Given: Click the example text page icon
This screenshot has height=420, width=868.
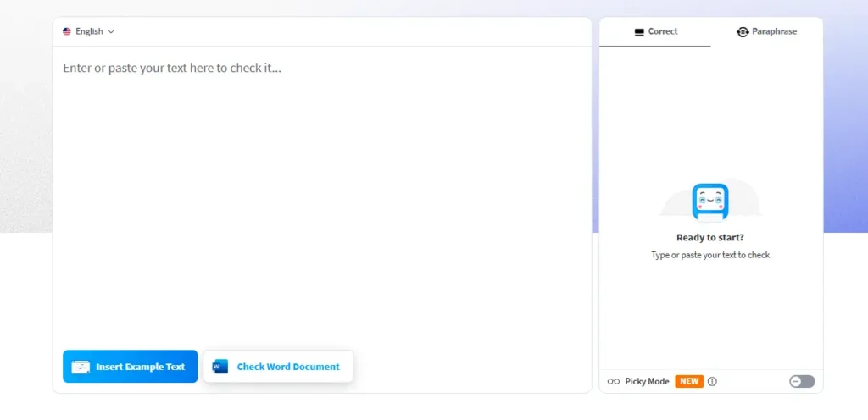Looking at the screenshot, I should pos(81,367).
